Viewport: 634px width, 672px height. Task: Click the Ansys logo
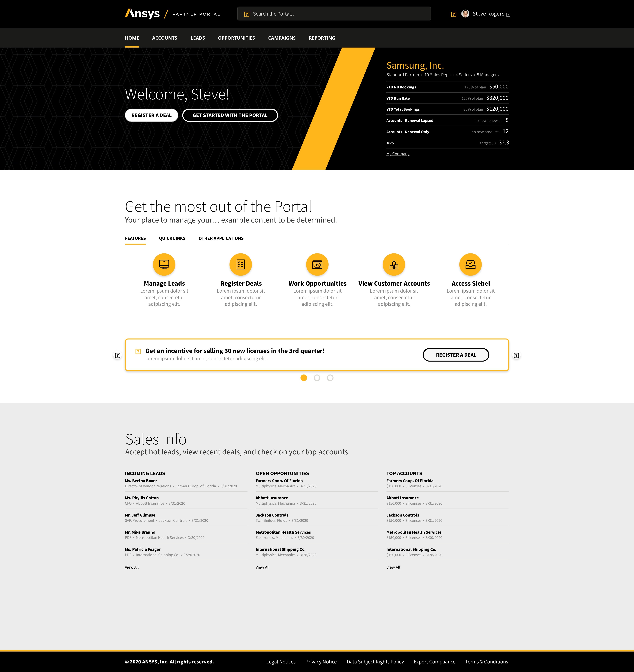point(142,14)
